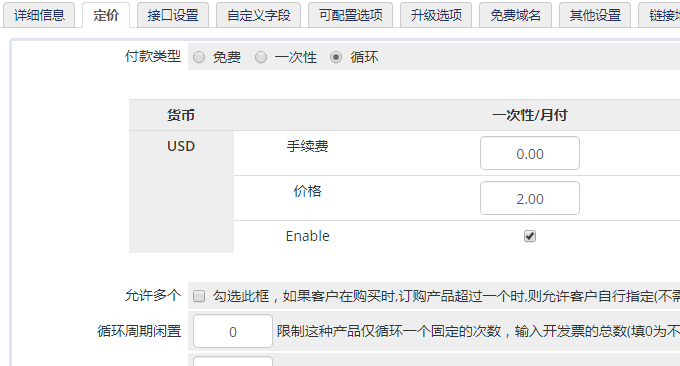Go to the 升级选项 tab
The width and height of the screenshot is (680, 366).
pyautogui.click(x=436, y=15)
